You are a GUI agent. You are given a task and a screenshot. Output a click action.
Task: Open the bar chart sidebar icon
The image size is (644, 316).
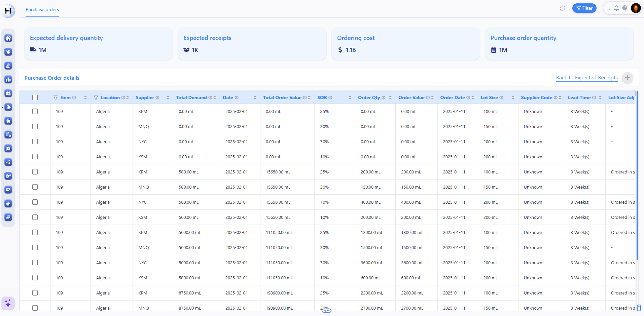[x=8, y=79]
